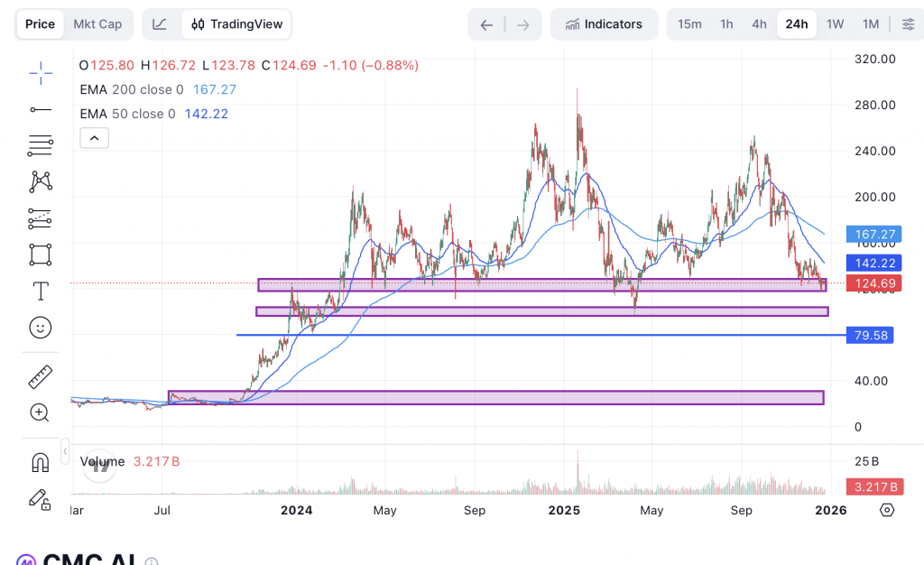Switch to simple line chart view

160,24
